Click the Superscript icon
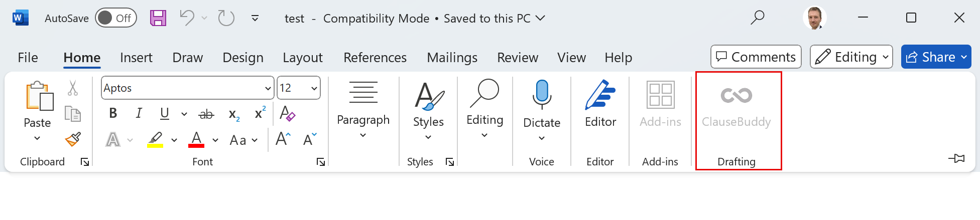980x220 pixels. (260, 114)
